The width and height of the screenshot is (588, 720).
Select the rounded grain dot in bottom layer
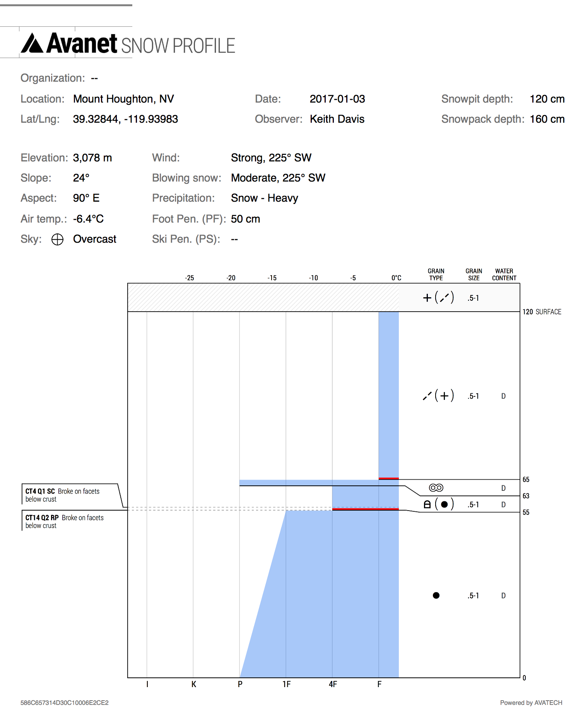click(x=436, y=595)
